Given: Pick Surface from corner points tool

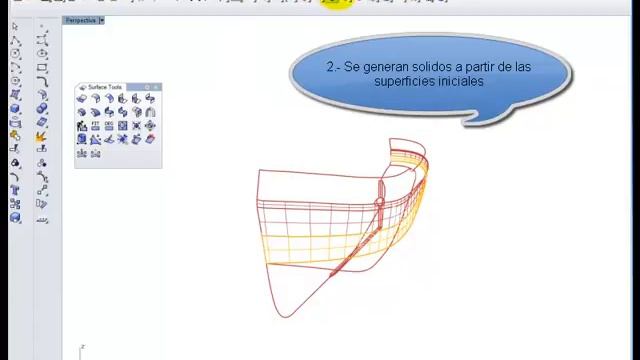Looking at the screenshot, I should pos(15,95).
